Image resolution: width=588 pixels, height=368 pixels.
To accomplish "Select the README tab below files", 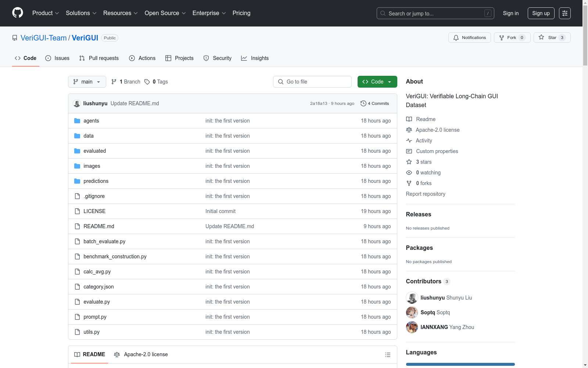I will (x=90, y=354).
